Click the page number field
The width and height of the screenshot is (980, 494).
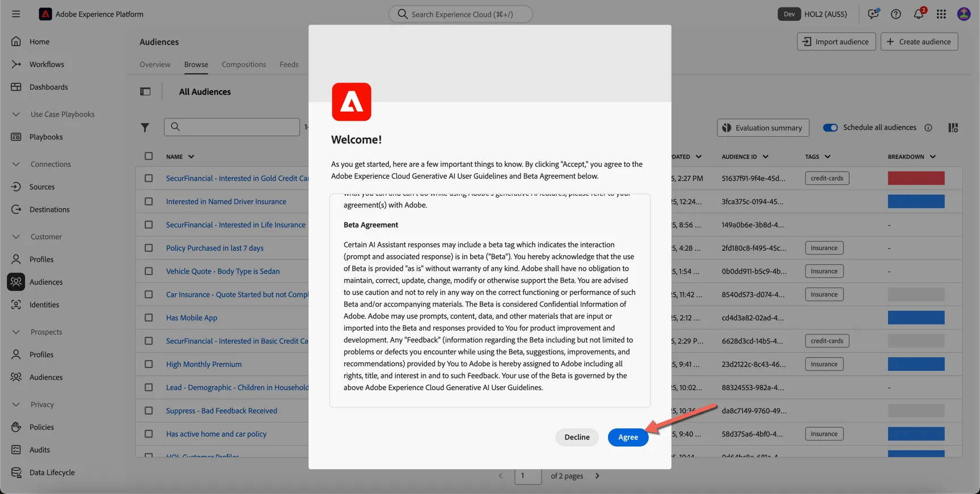[528, 476]
